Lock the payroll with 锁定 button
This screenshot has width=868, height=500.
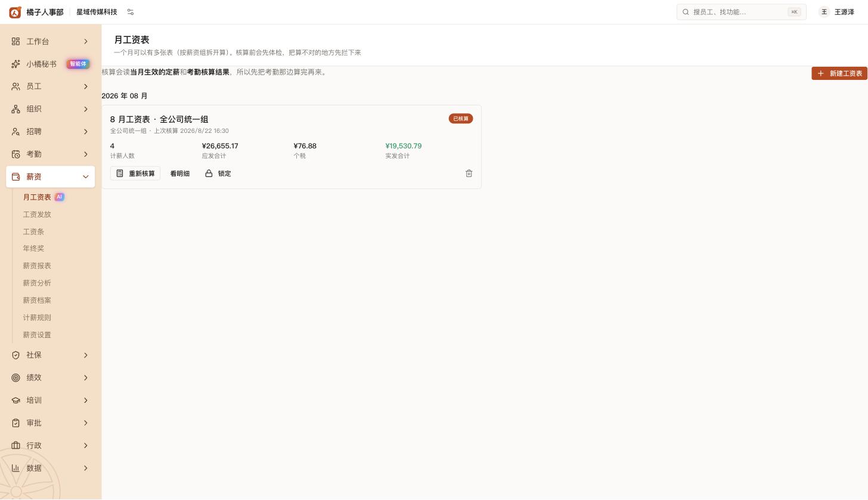218,173
